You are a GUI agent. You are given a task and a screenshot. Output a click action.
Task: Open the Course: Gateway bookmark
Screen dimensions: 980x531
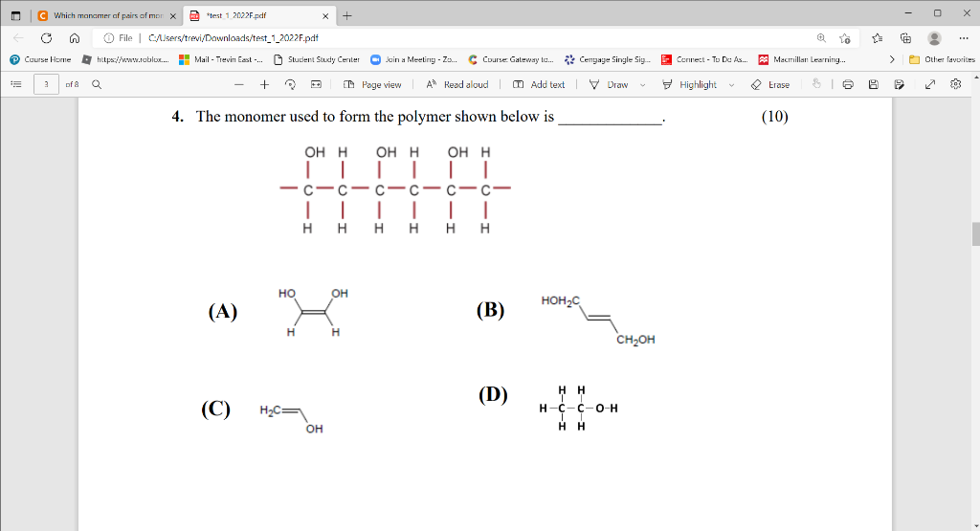511,59
